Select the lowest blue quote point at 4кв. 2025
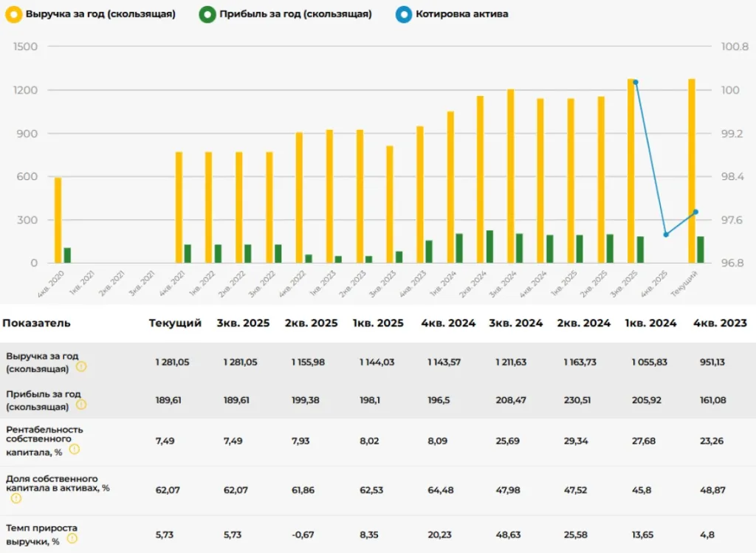Image resolution: width=756 pixels, height=553 pixels. [666, 235]
